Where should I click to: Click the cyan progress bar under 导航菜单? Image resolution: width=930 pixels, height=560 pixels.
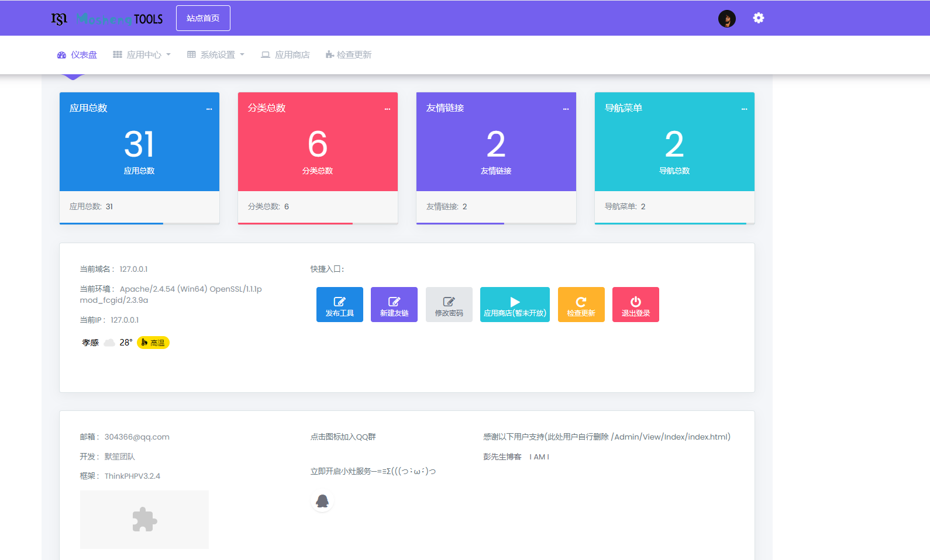(x=670, y=223)
